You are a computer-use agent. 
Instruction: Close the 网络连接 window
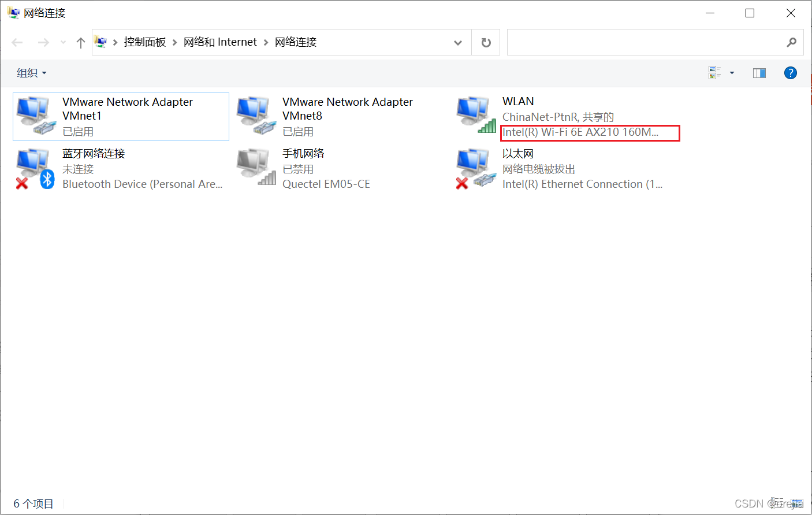(x=791, y=13)
